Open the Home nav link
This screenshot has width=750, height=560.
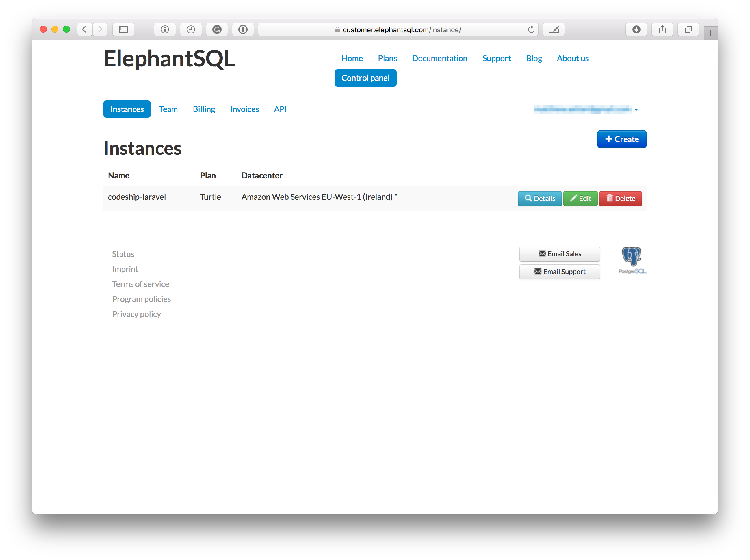(x=352, y=58)
